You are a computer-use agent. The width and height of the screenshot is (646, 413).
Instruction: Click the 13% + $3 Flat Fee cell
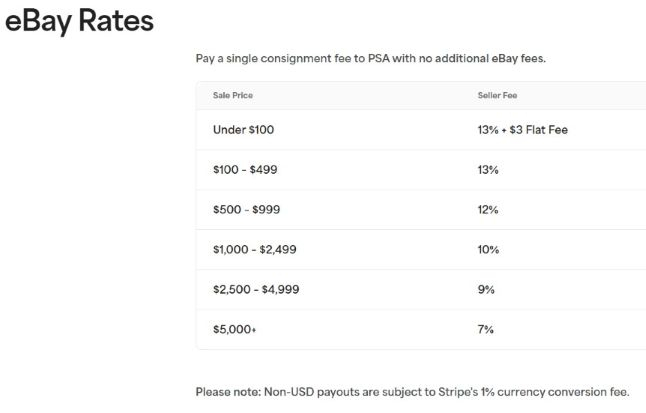(523, 130)
